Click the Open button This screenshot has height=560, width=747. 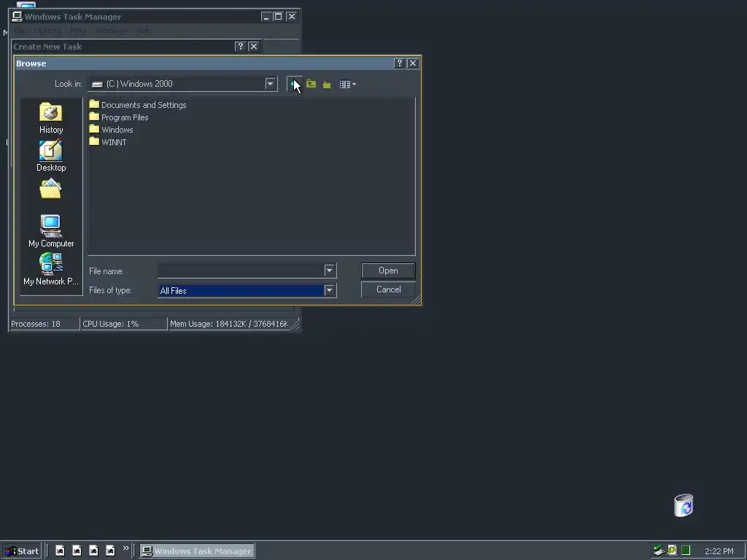[388, 271]
